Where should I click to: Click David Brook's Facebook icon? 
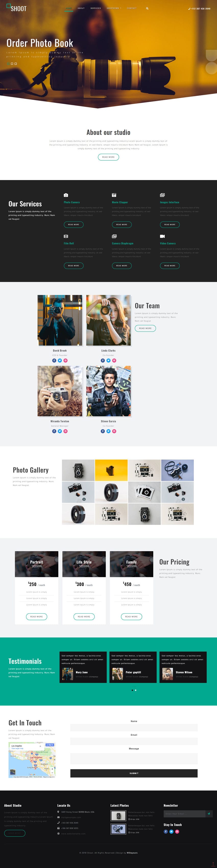tap(54, 360)
